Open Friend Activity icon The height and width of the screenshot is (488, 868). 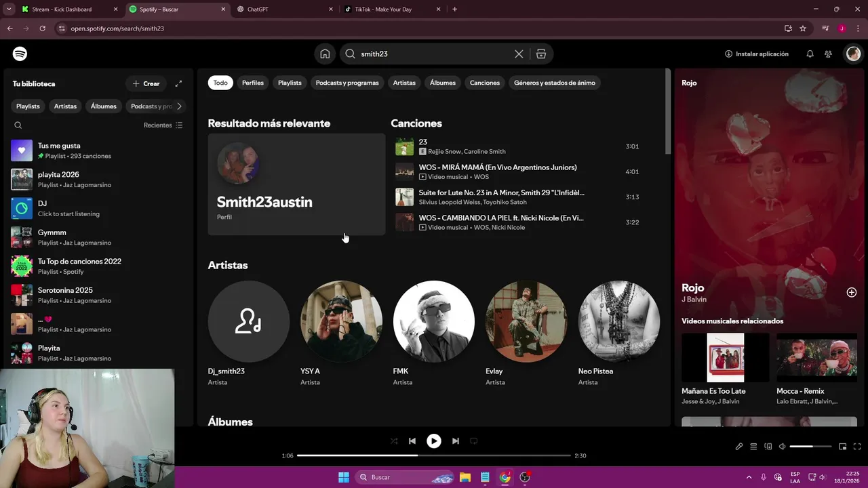click(x=828, y=54)
